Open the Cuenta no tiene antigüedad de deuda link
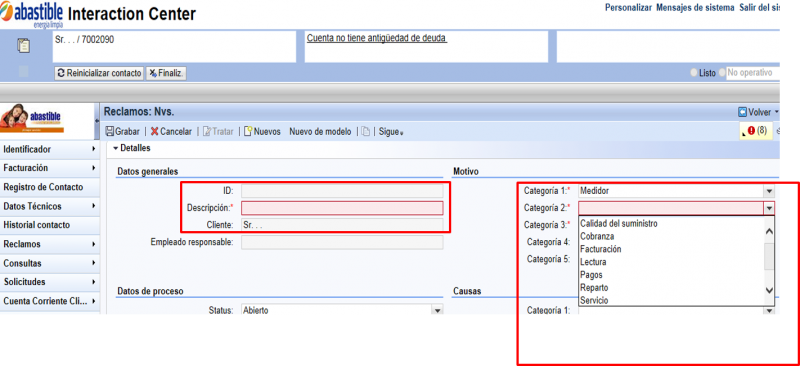The height and width of the screenshot is (366, 800). (377, 38)
